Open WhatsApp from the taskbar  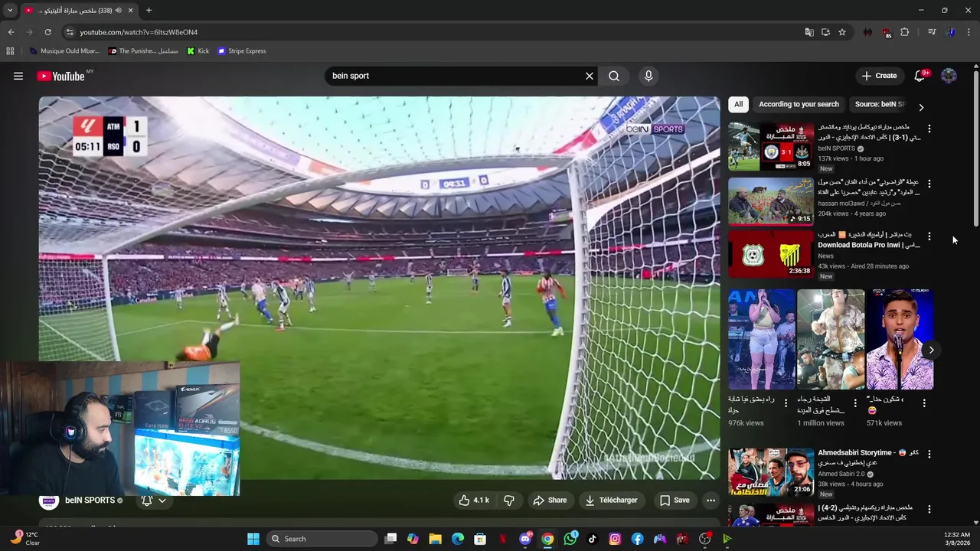tap(570, 539)
